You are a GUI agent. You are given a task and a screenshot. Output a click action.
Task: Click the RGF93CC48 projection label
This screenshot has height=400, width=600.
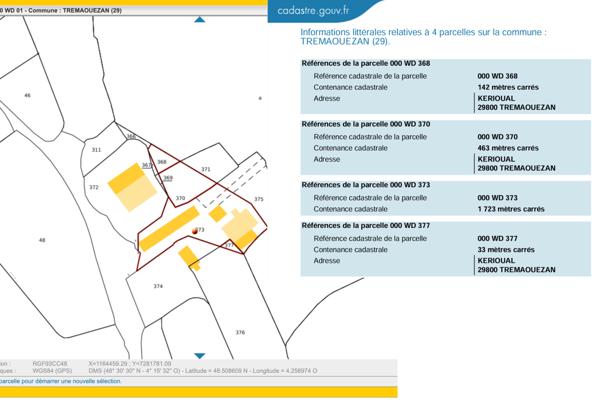pyautogui.click(x=50, y=363)
